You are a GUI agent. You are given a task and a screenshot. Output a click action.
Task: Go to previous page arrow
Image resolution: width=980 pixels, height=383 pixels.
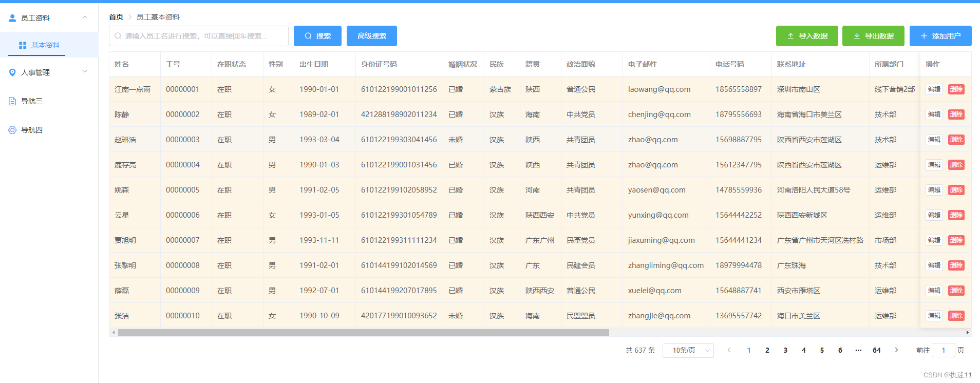click(729, 350)
